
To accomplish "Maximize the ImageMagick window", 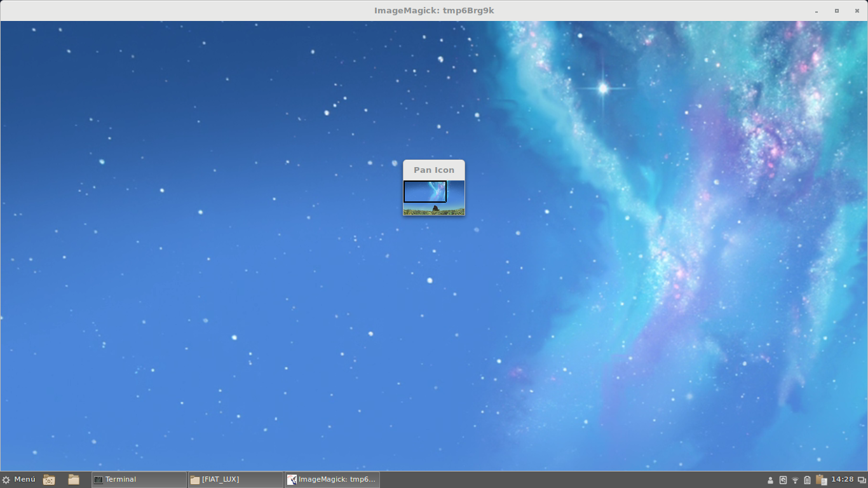I will [x=837, y=11].
